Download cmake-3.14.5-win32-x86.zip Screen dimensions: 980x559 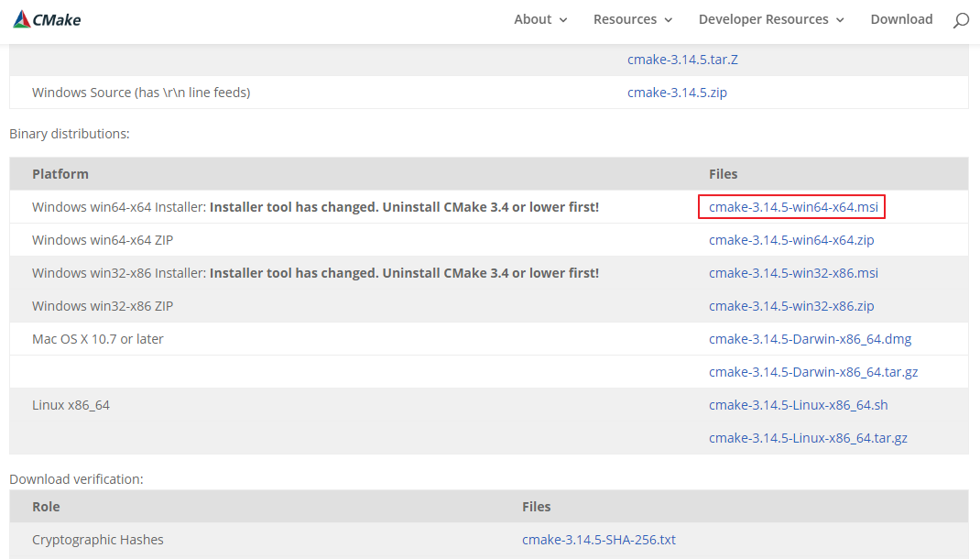point(791,306)
